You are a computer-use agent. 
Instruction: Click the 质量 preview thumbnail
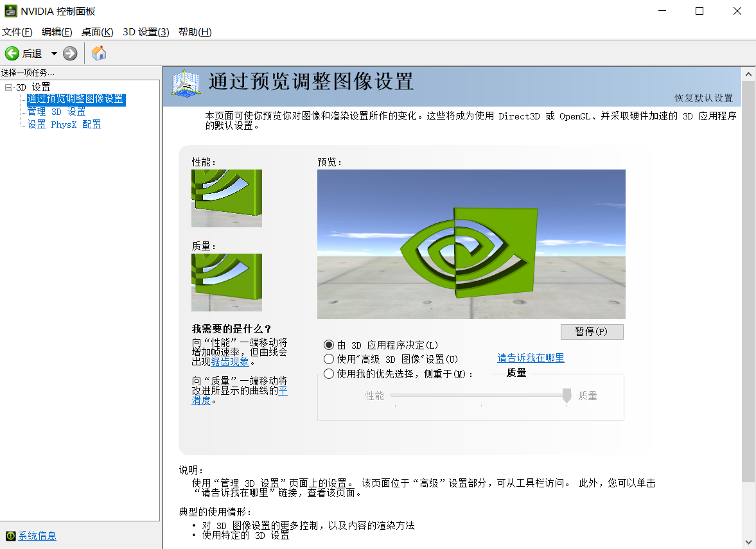[x=227, y=283]
